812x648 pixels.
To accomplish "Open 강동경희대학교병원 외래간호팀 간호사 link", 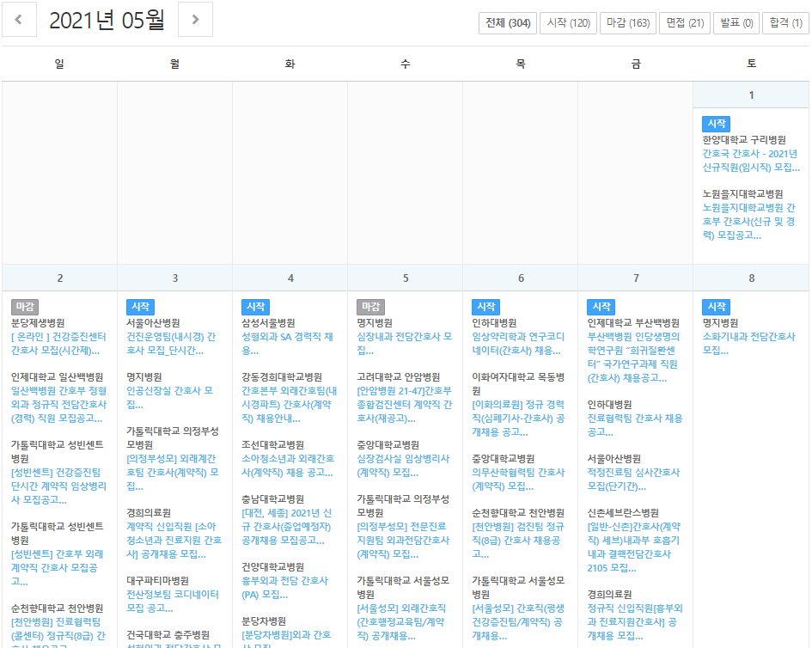I will [290, 405].
